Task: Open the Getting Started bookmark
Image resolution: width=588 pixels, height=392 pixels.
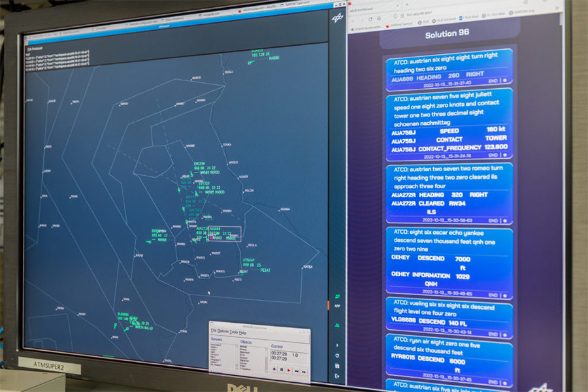Action: [400, 25]
